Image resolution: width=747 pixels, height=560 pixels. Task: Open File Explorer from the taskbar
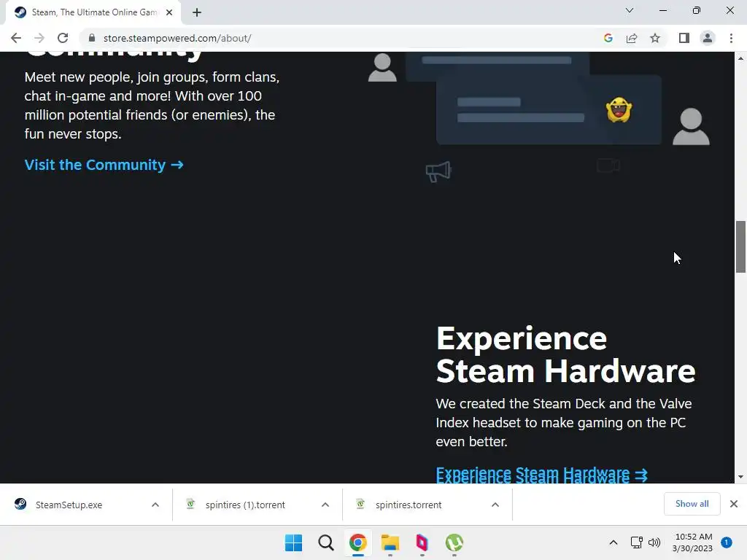click(390, 542)
